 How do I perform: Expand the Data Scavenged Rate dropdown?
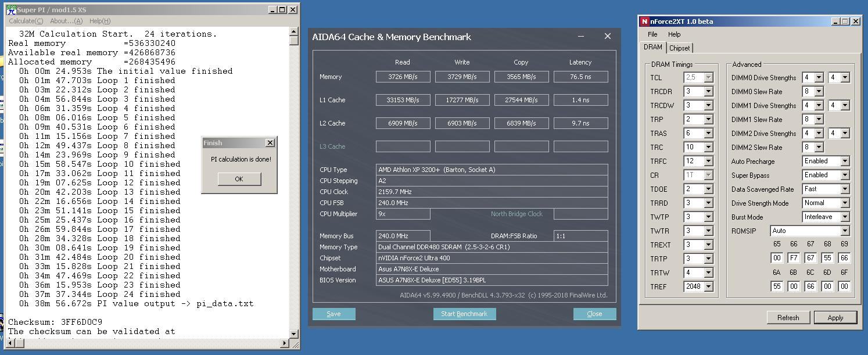point(845,189)
